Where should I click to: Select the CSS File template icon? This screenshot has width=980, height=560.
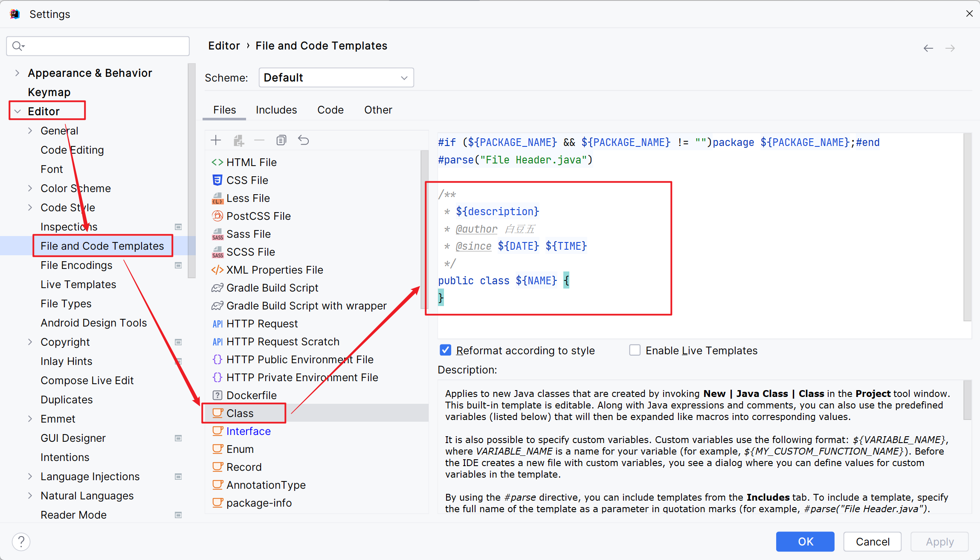[x=217, y=180]
